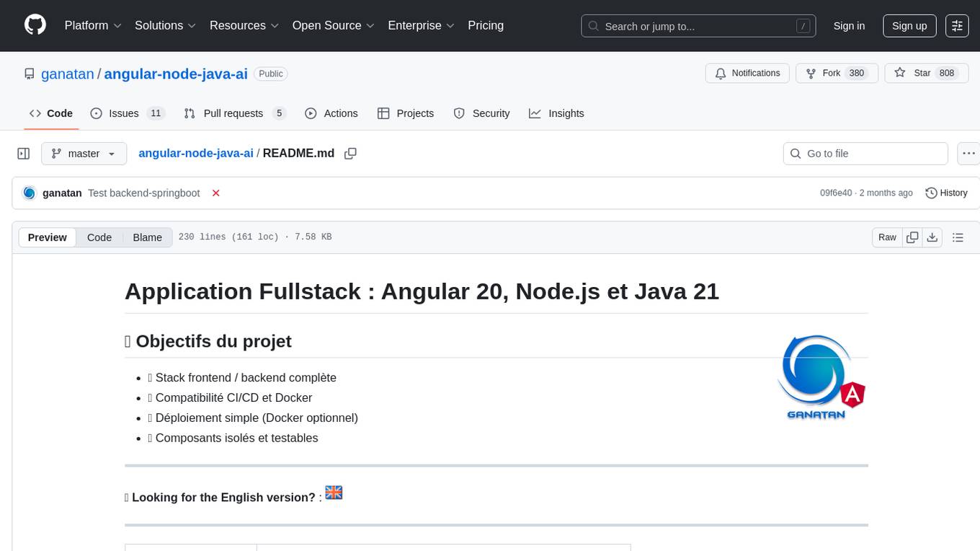980x551 pixels.
Task: Switch to the Projects tab
Action: [406, 113]
